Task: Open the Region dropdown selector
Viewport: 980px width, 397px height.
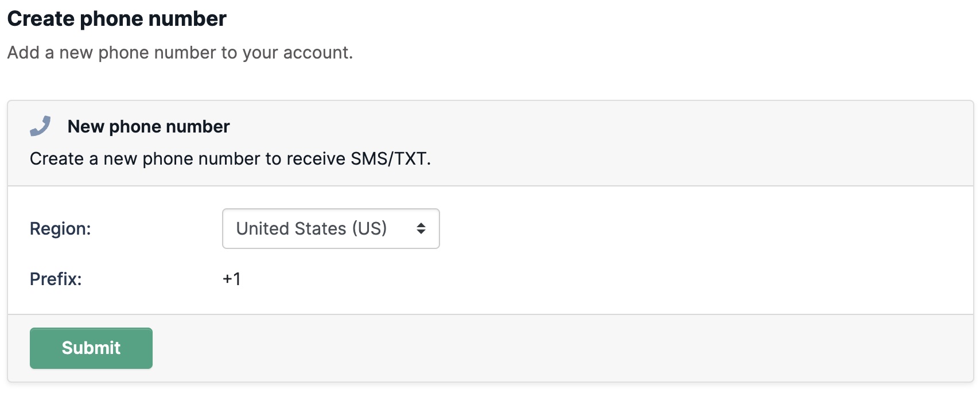Action: 330,228
